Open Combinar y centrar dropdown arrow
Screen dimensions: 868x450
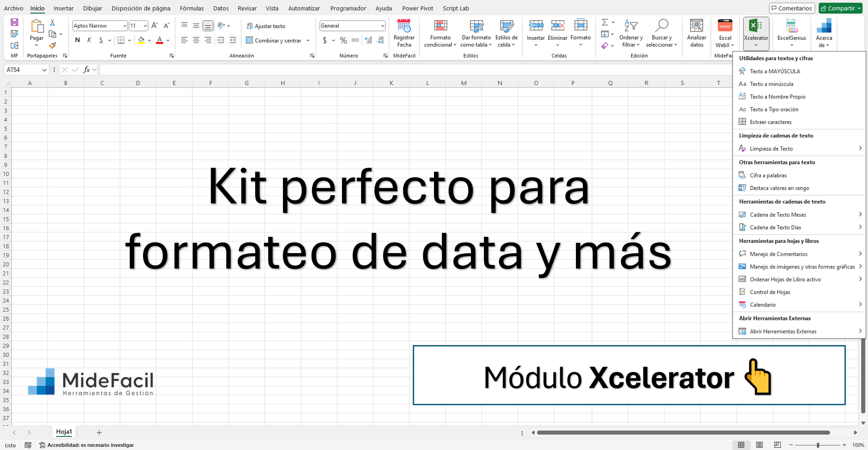308,40
